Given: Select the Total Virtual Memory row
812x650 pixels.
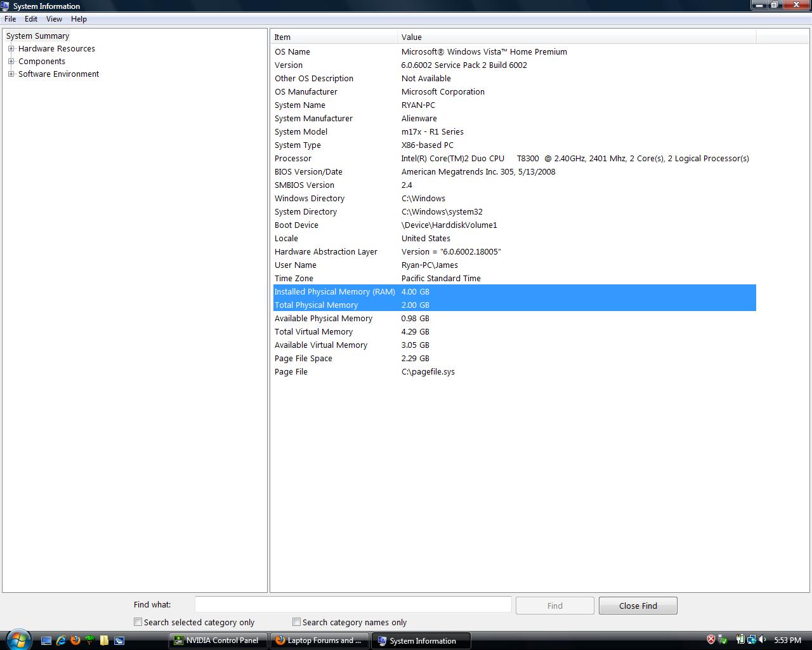Looking at the screenshot, I should (514, 332).
